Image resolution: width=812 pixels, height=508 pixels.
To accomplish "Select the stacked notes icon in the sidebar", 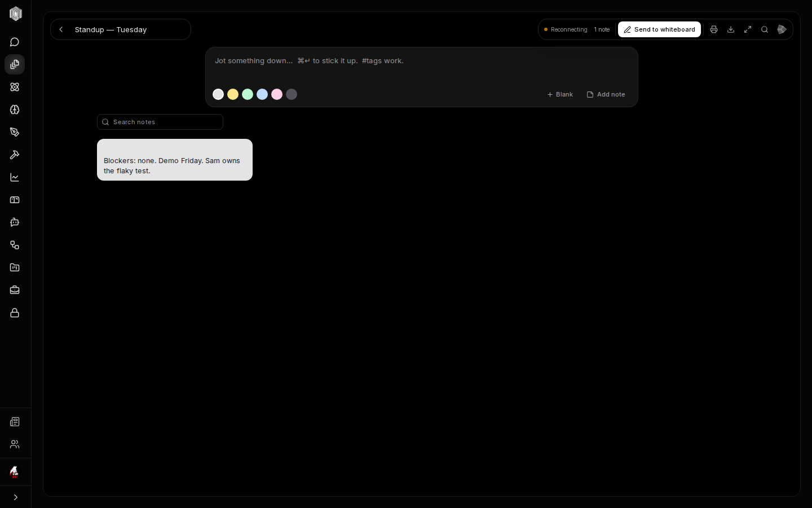I will [15, 64].
